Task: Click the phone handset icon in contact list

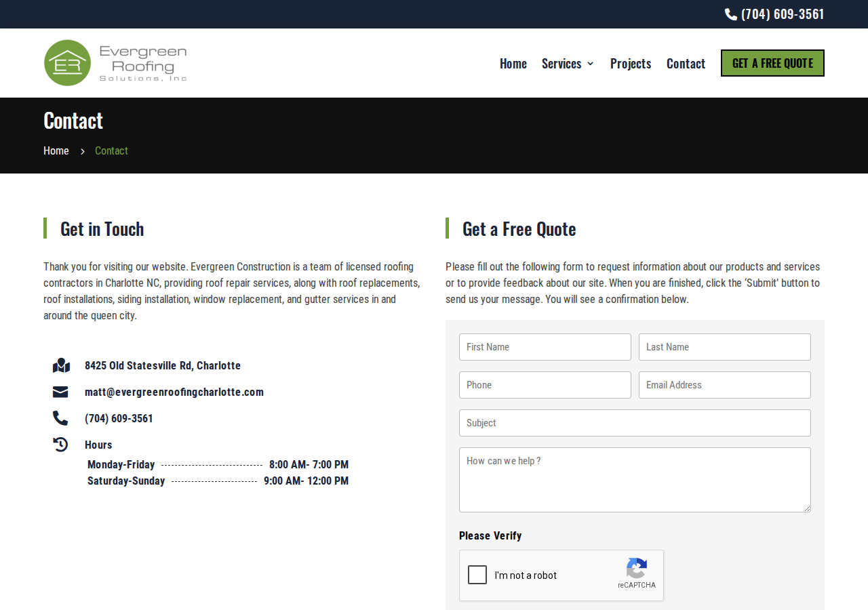Action: pyautogui.click(x=60, y=418)
